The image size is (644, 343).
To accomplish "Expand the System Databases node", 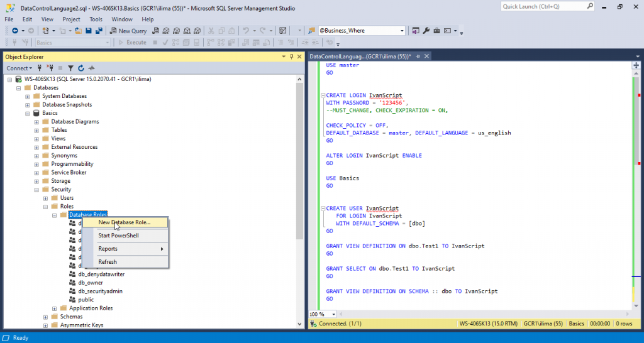I will coord(28,96).
